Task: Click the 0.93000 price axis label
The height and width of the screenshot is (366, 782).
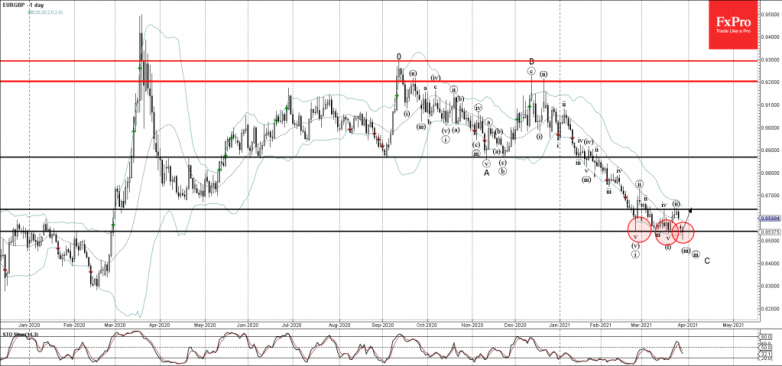Action: pyautogui.click(x=770, y=59)
